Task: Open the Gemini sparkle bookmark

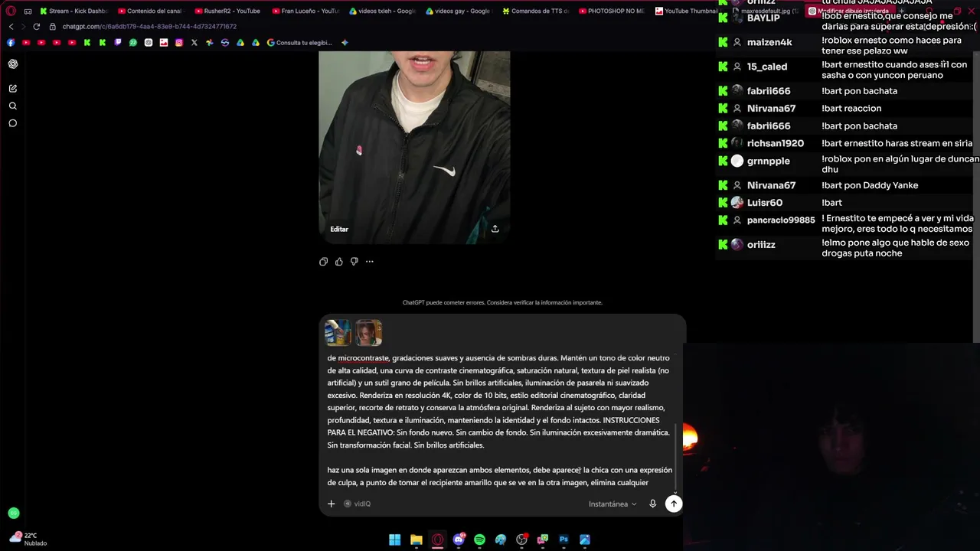Action: 345,43
